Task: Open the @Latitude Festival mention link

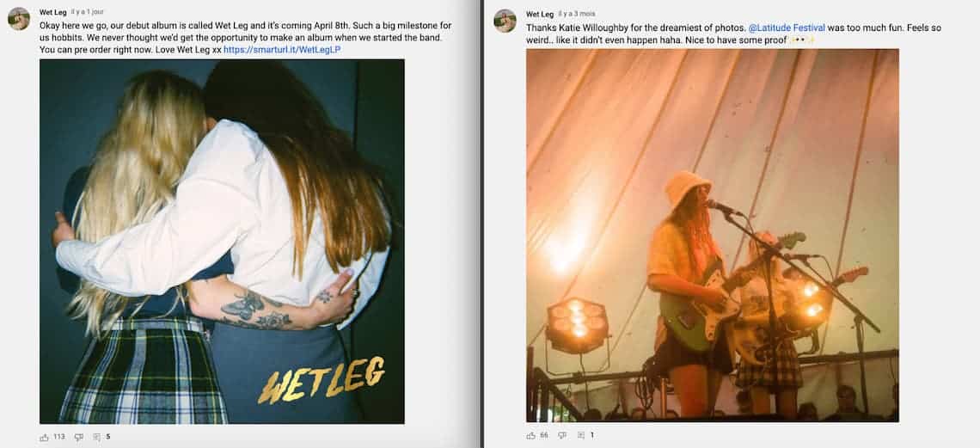Action: 787,28
